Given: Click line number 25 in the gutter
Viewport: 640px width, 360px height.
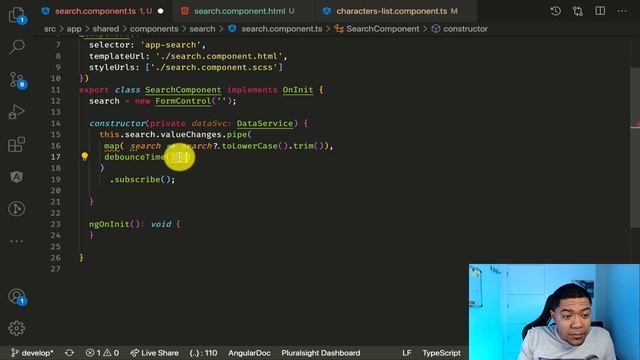Looking at the screenshot, I should click(x=56, y=247).
